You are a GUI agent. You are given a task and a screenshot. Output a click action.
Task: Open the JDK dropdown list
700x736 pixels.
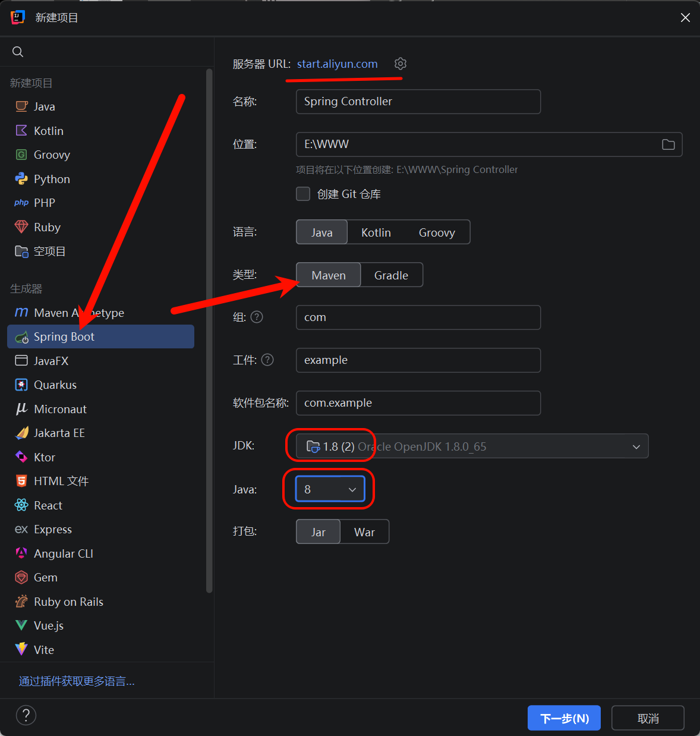[472, 446]
